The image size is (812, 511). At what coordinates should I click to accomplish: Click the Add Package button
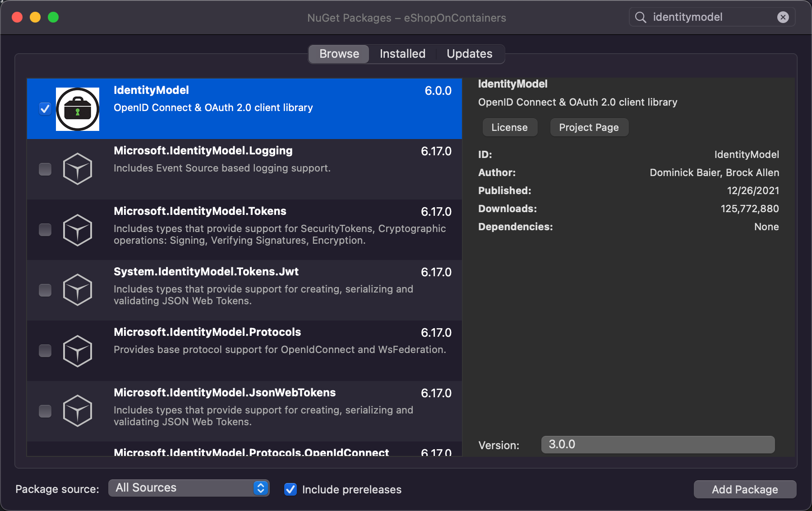click(745, 489)
